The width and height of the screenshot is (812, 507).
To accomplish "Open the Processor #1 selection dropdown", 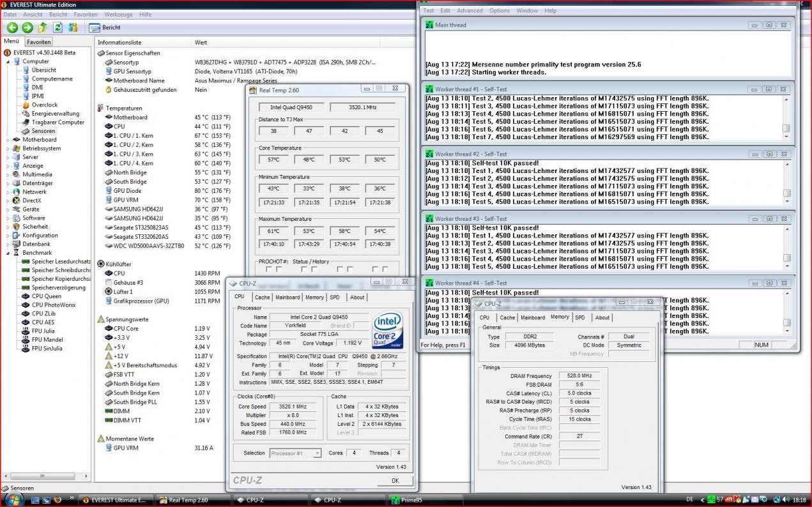I will point(295,453).
